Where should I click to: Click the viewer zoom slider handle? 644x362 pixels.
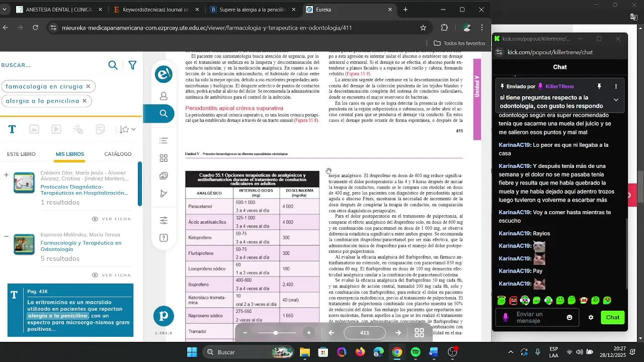point(276,333)
